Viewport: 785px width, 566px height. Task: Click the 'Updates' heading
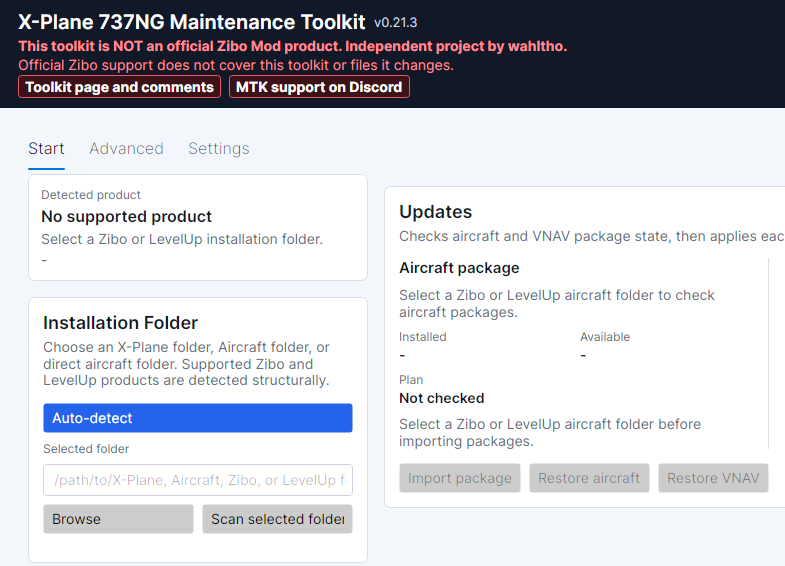436,212
